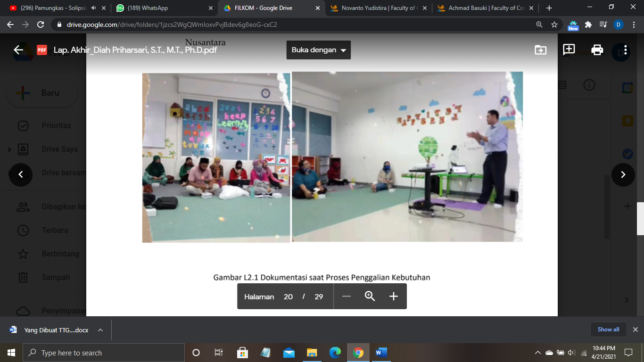
Task: Open the Mail app on taskbar
Action: [x=289, y=353]
